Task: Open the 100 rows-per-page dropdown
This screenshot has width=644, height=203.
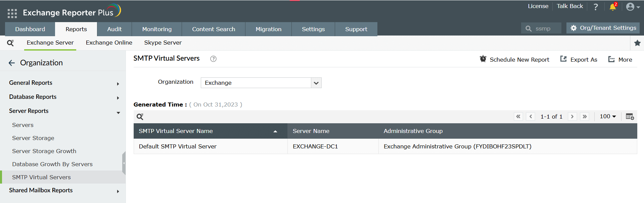Action: pyautogui.click(x=608, y=116)
